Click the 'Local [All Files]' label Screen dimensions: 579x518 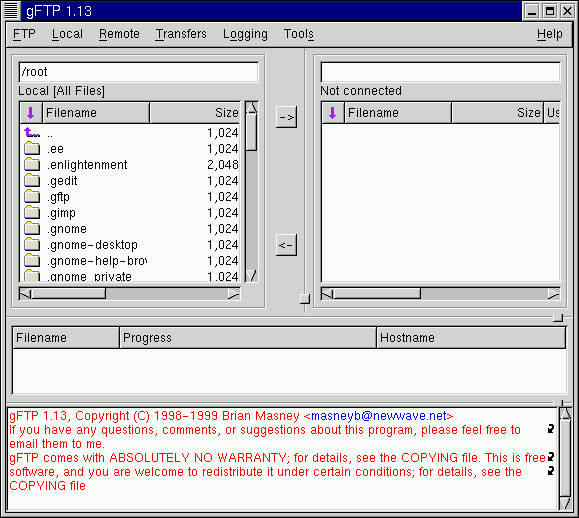click(x=61, y=91)
